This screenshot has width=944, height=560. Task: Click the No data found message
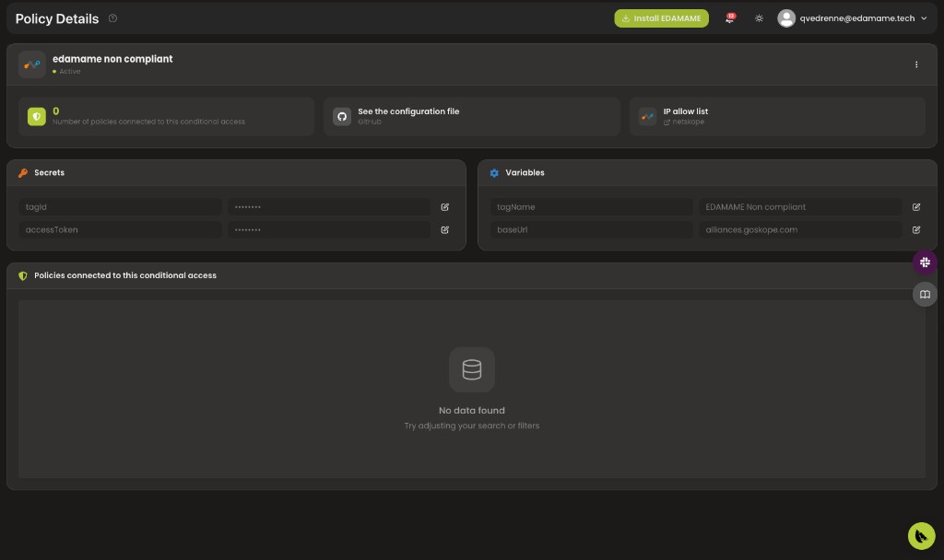471,410
